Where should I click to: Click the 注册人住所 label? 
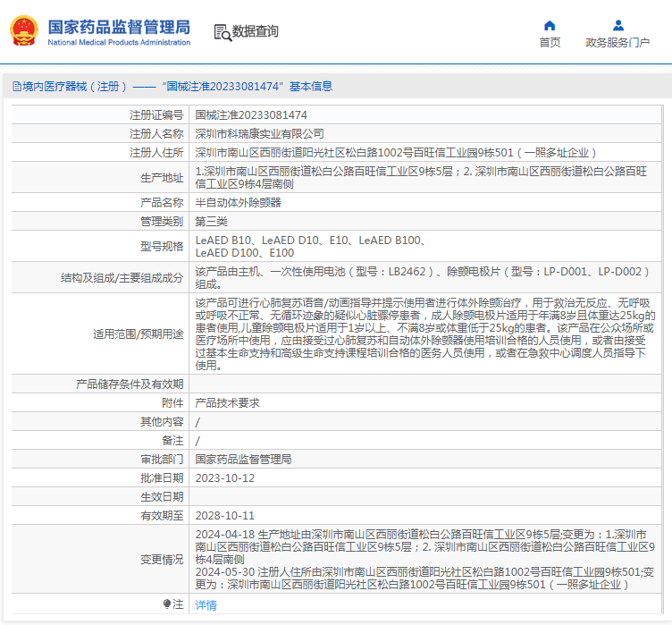point(156,153)
